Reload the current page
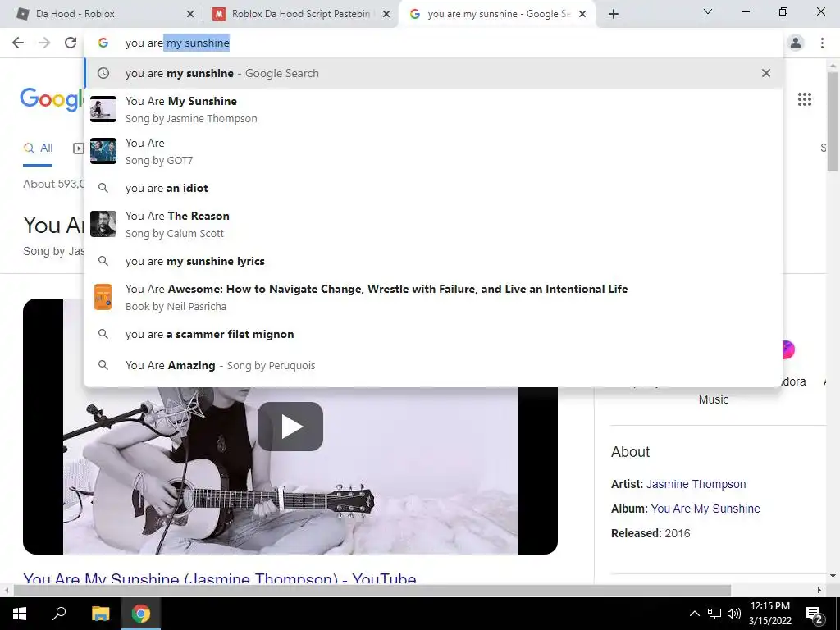The image size is (840, 630). 71,43
